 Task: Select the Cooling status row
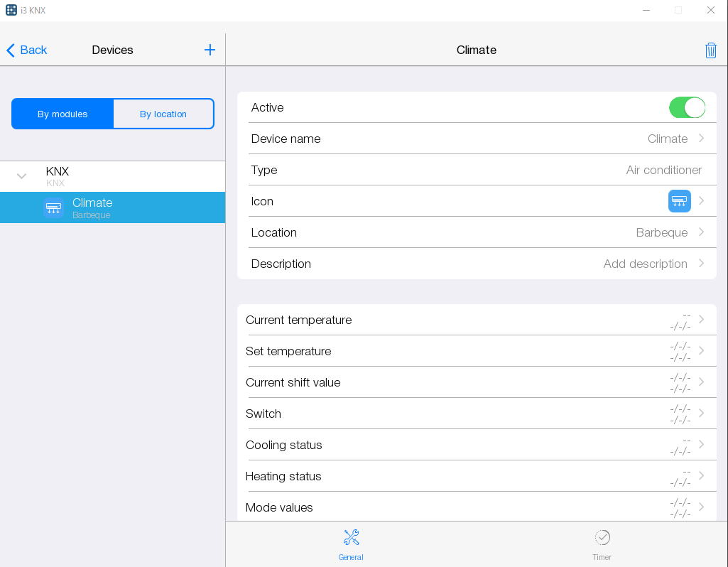[476, 445]
